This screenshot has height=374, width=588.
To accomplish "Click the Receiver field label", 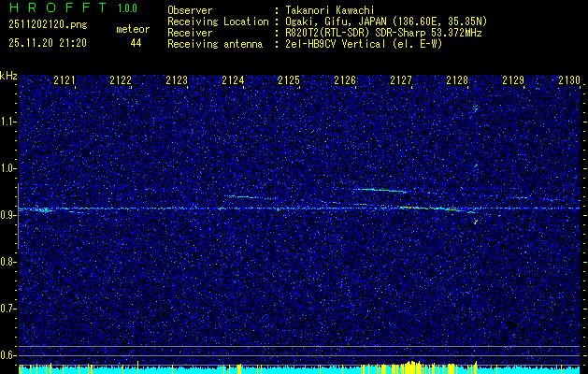I will 190,33.
